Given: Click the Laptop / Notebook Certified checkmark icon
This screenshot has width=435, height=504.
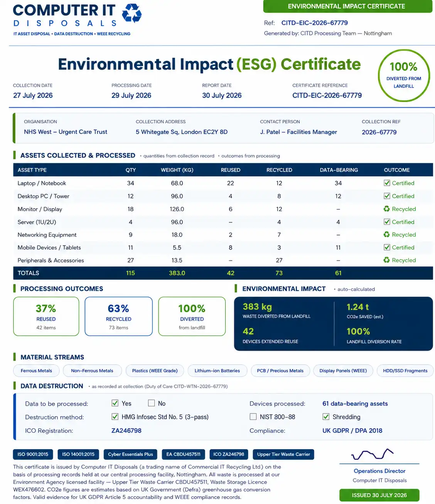Looking at the screenshot, I should coord(387,183).
